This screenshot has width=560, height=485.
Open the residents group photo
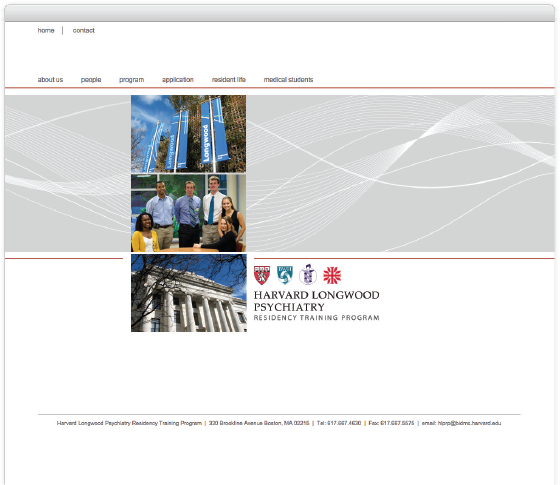(x=188, y=213)
